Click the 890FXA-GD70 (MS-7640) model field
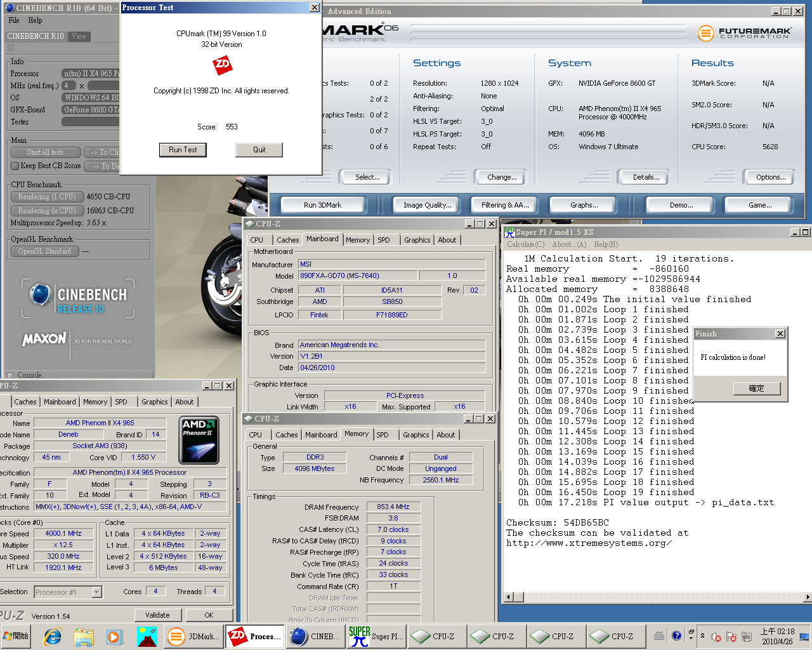 [358, 275]
